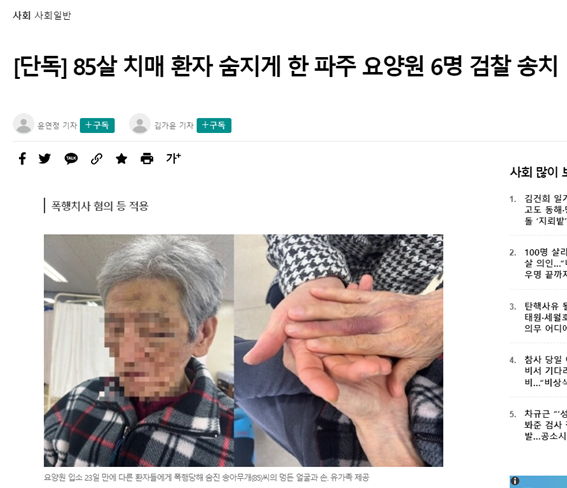Open 김가윤 기자 reporter profile link
The width and height of the screenshot is (567, 488).
click(x=174, y=125)
